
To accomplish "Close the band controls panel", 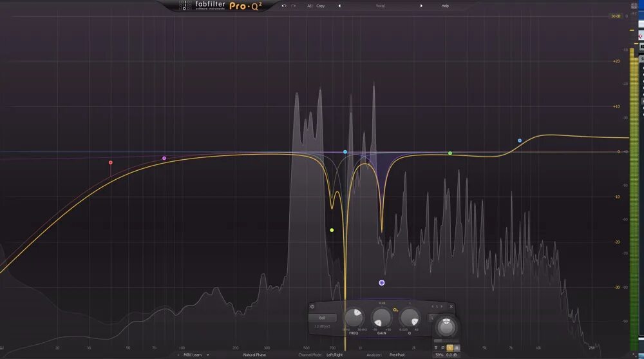I will 451,306.
